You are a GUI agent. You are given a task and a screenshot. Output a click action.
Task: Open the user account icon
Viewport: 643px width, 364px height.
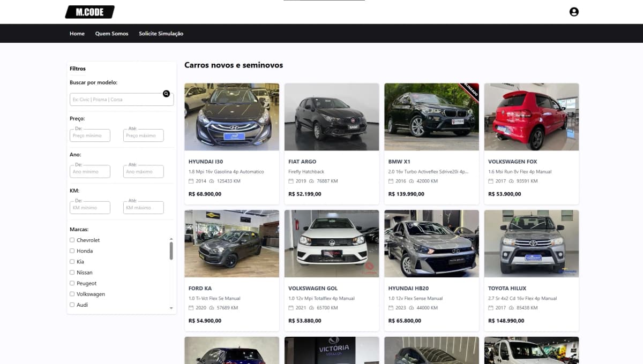pos(574,12)
